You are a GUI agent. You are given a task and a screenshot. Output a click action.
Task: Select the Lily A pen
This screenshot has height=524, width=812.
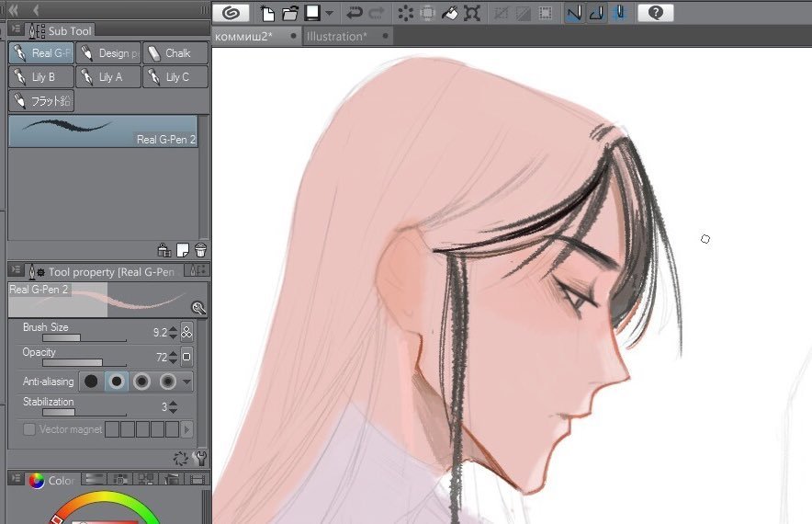108,76
